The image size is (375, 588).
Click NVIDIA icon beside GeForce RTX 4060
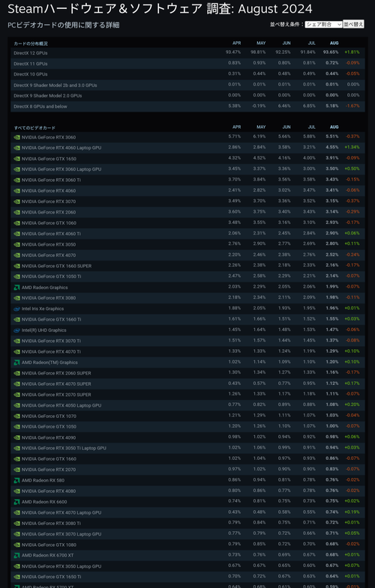17,191
